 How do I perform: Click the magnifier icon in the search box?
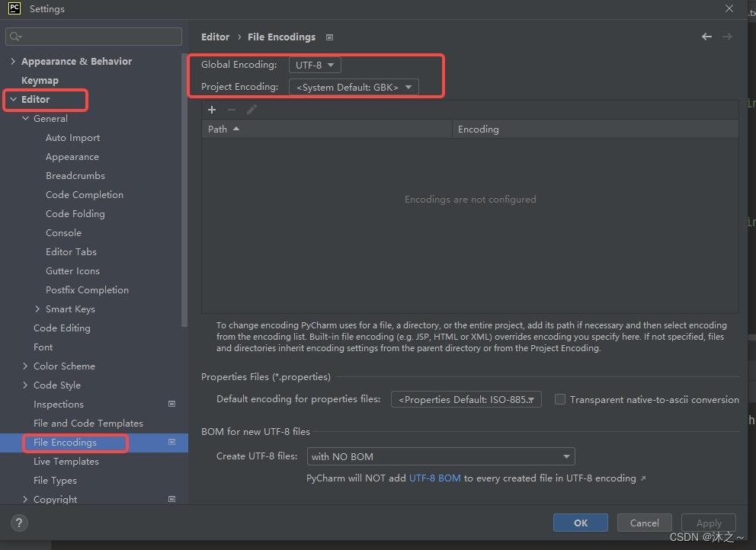pyautogui.click(x=14, y=36)
